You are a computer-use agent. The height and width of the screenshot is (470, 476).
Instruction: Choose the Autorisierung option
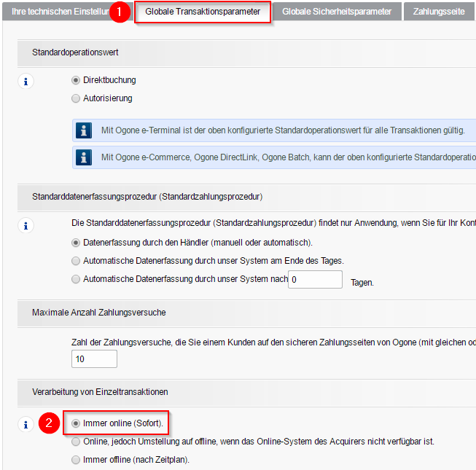click(76, 98)
